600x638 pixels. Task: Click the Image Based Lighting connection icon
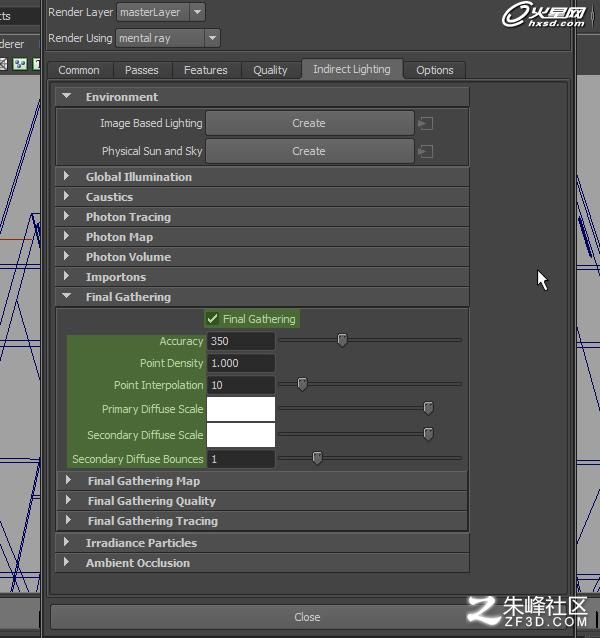coord(425,123)
